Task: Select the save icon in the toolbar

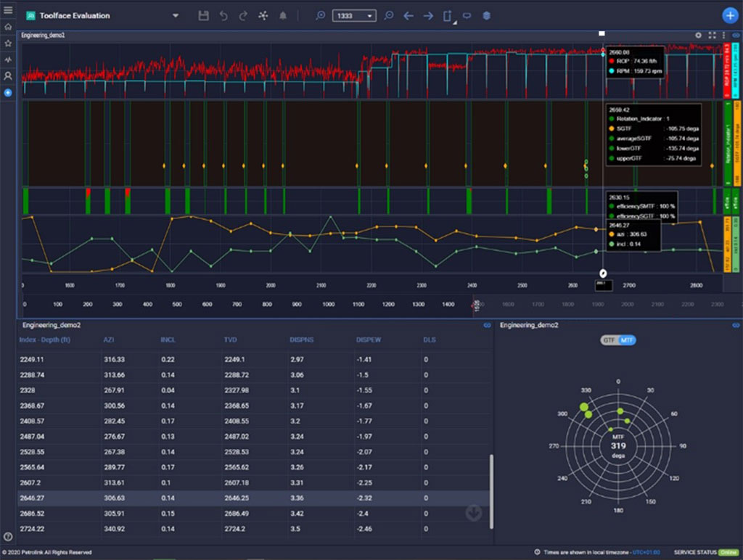Action: click(203, 15)
